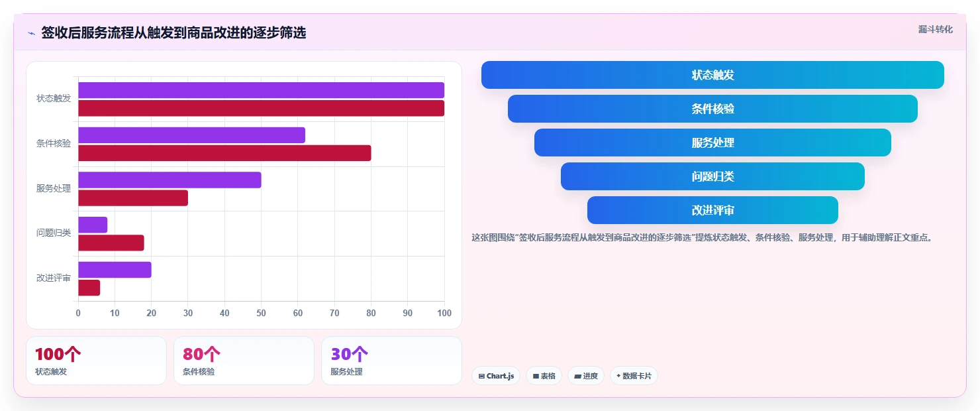This screenshot has height=411, width=980.
Task: Click the purple bar for 状态触发
Action: click(261, 90)
